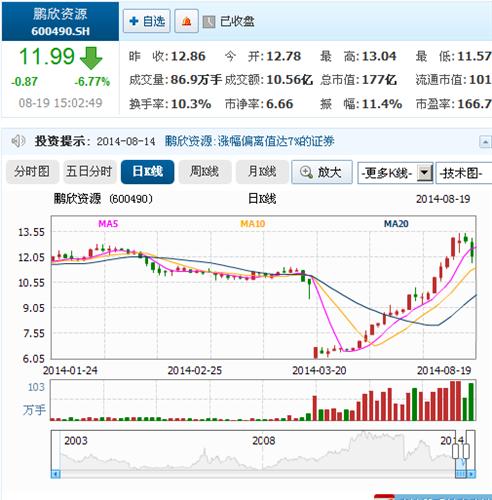Screen dimensions: 492x500
Task: Click the 2003 marker on overview timeline
Action: [x=76, y=441]
